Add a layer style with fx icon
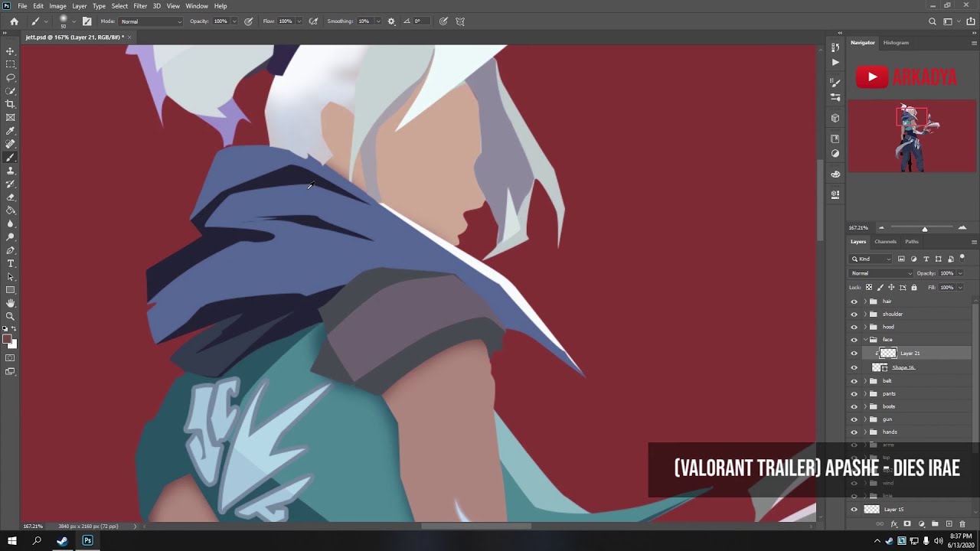The image size is (980, 551). [x=893, y=524]
